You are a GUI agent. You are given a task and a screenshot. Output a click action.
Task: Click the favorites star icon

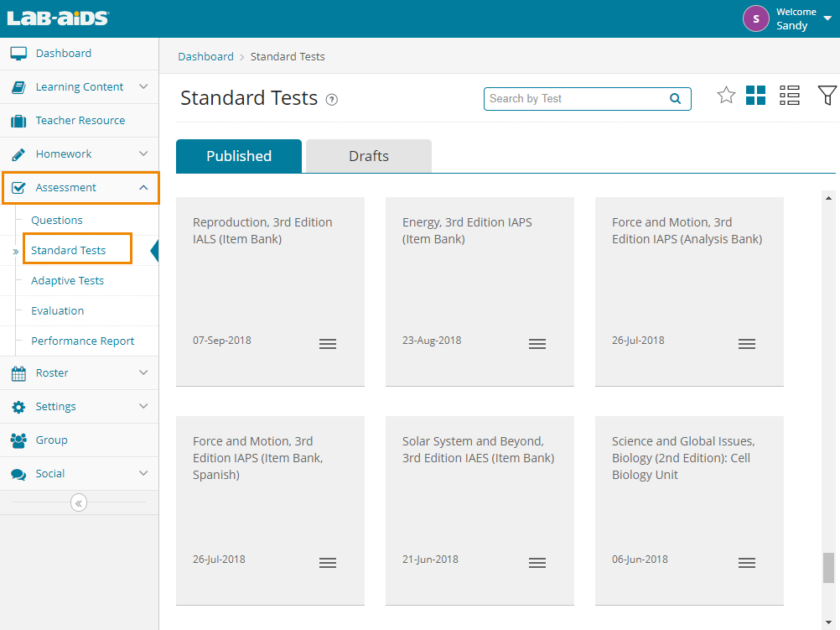(x=726, y=96)
